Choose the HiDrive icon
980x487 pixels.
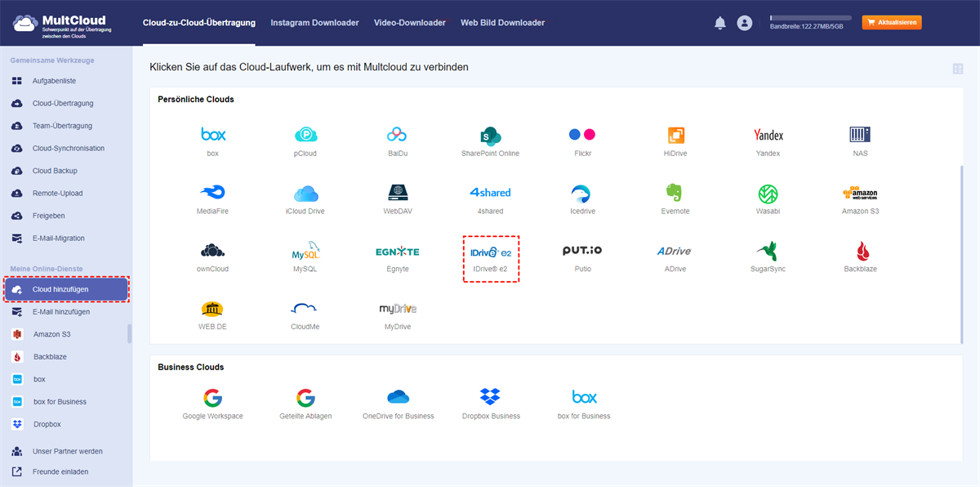click(676, 135)
